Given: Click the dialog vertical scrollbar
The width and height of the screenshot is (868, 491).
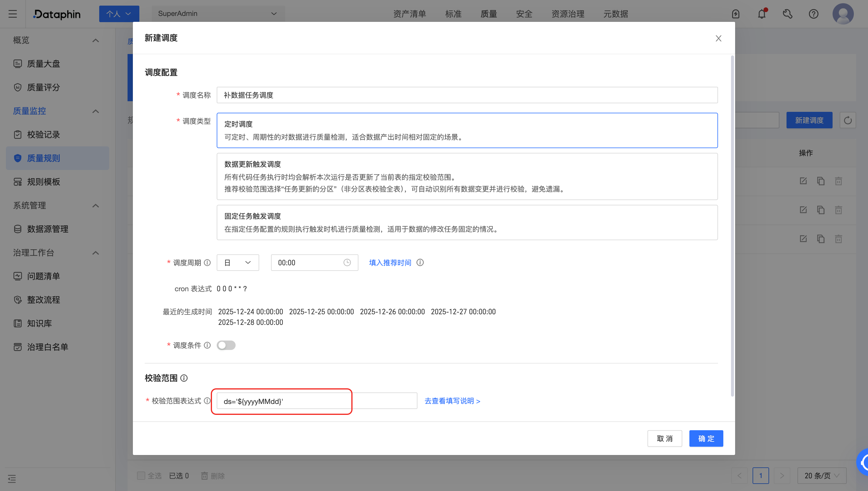Looking at the screenshot, I should 732,226.
